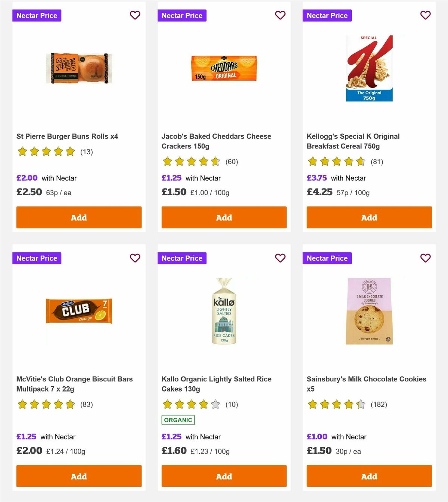The width and height of the screenshot is (448, 502).
Task: Select the star rating for Kellogg's Special K
Action: (x=335, y=162)
